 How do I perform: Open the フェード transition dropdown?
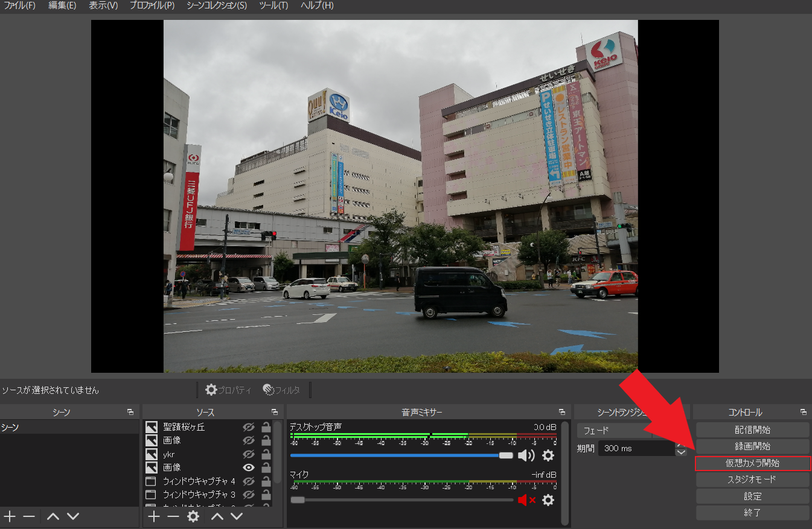[613, 431]
